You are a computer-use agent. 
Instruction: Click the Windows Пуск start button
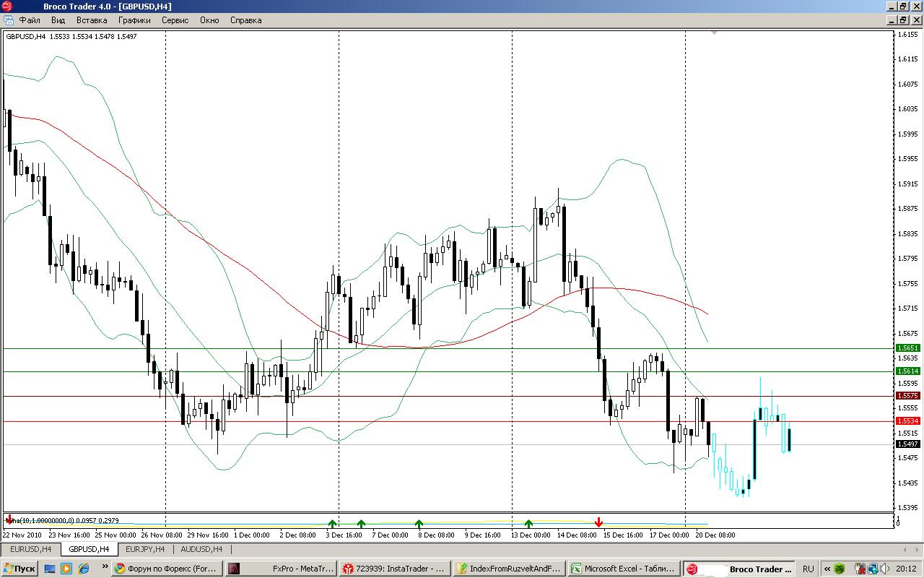[19, 569]
